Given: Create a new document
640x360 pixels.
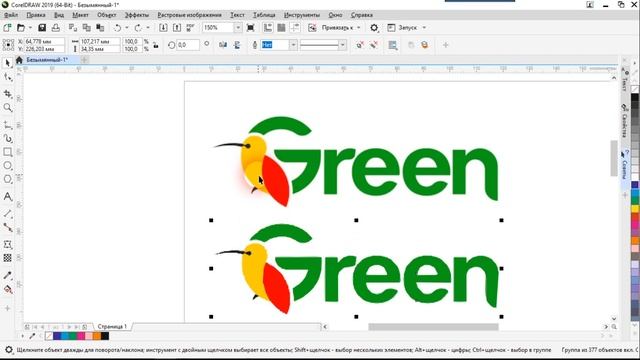Looking at the screenshot, I should click(7, 27).
